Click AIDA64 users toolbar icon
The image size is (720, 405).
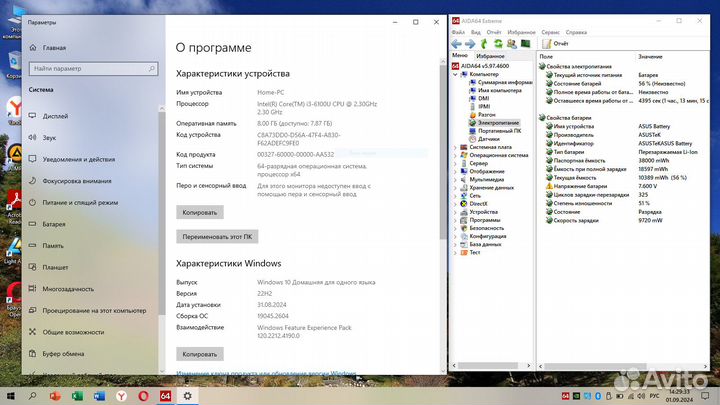[x=512, y=44]
